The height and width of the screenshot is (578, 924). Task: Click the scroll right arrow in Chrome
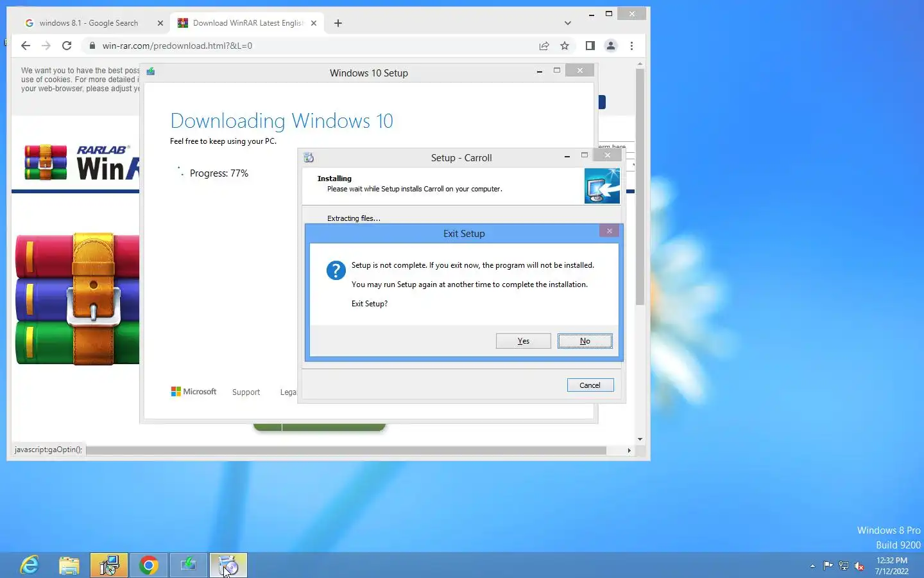(629, 450)
